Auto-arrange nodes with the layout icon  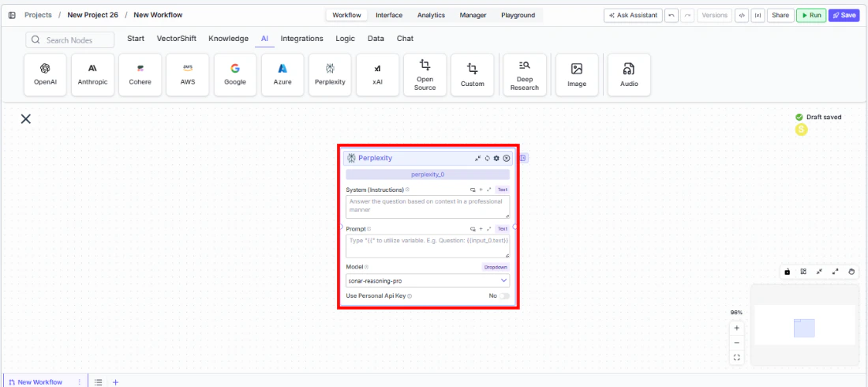click(x=803, y=271)
